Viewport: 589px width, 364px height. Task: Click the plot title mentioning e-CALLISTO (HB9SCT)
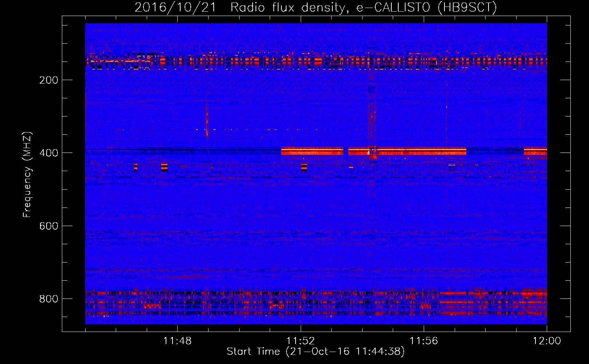316,7
